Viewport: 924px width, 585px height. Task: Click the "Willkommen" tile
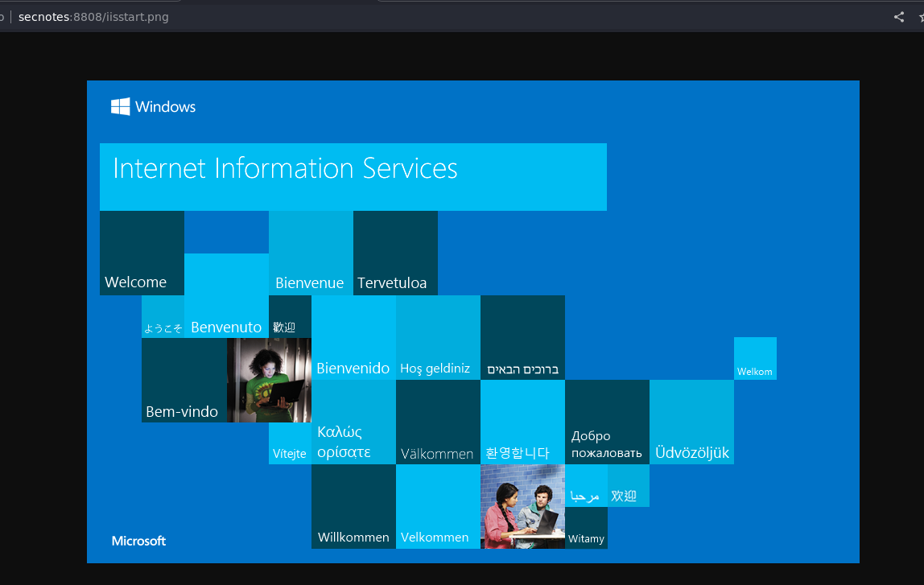[353, 507]
